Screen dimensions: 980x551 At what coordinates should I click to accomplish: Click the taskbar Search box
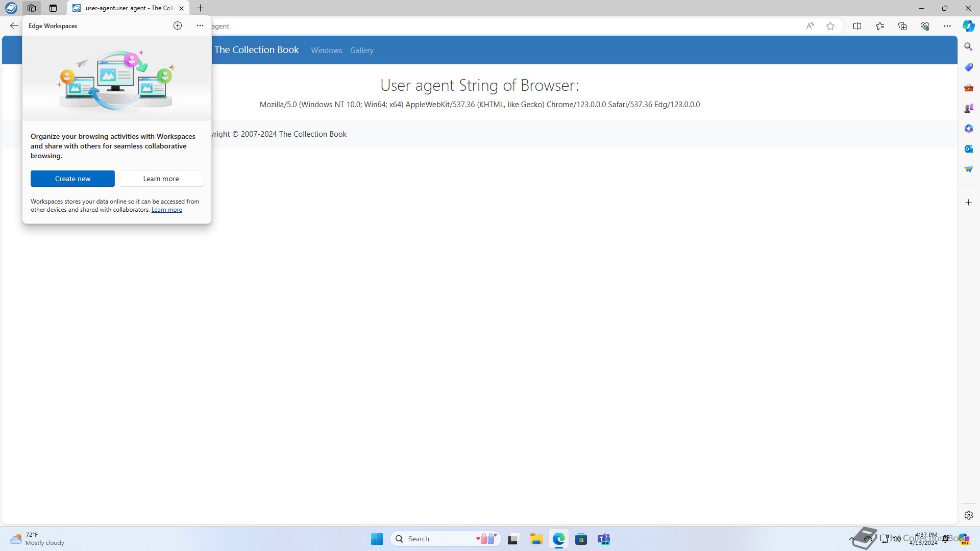coord(445,539)
